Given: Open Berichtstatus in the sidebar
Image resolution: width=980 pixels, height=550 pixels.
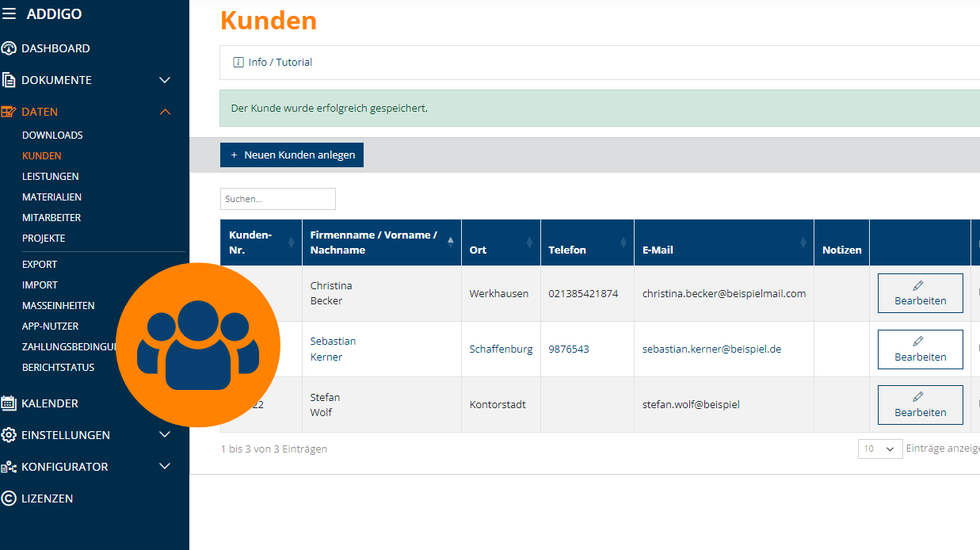Looking at the screenshot, I should point(58,368).
